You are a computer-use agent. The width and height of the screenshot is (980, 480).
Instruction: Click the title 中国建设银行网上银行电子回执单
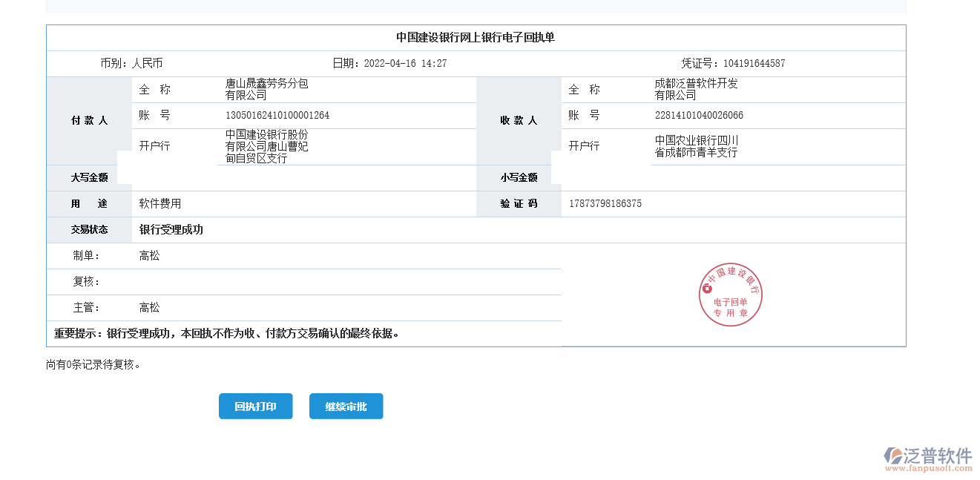[477, 37]
